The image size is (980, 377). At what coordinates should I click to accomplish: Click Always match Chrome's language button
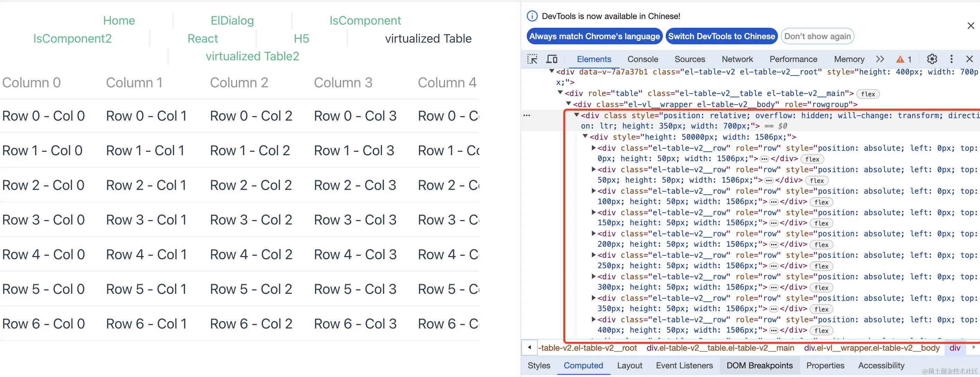click(594, 36)
